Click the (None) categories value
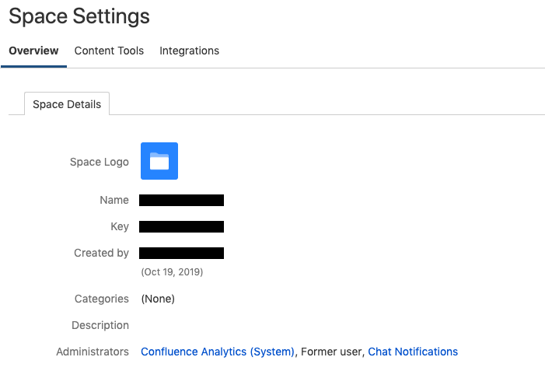Screen dimensions: 545x392 [158, 299]
